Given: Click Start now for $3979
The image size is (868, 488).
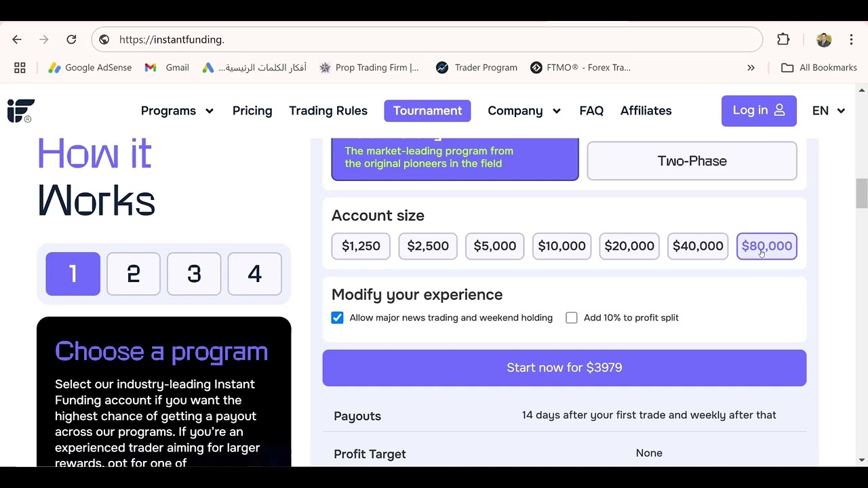Looking at the screenshot, I should click(564, 368).
